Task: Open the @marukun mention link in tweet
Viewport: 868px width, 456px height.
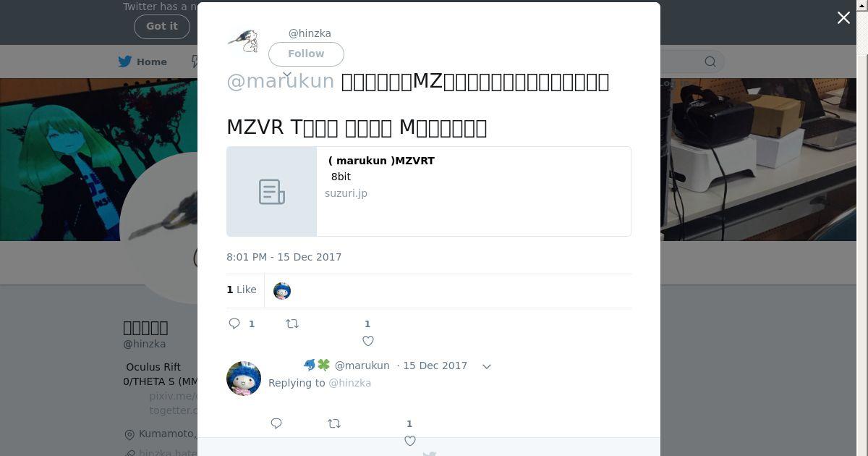Action: tap(281, 81)
